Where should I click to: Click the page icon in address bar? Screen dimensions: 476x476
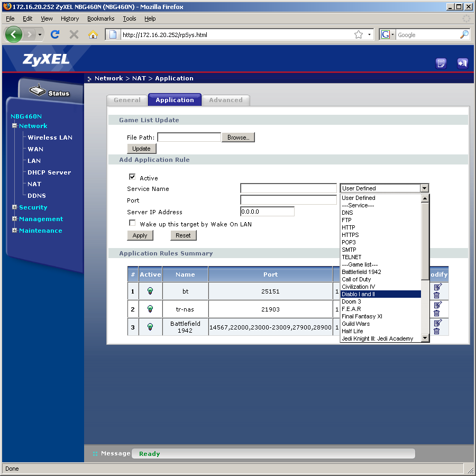113,34
